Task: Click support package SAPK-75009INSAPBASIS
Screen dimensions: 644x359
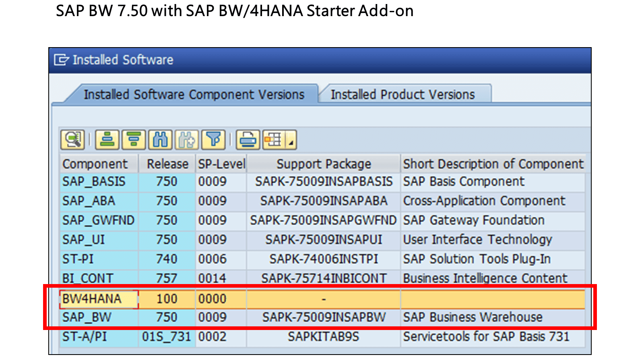Action: [x=324, y=182]
